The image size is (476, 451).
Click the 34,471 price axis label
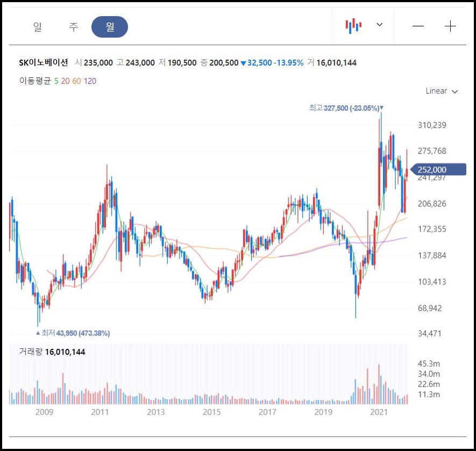tap(430, 334)
